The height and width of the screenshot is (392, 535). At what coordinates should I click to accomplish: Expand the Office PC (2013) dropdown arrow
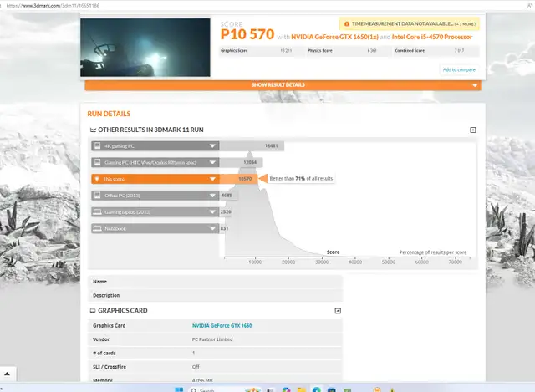(212, 196)
